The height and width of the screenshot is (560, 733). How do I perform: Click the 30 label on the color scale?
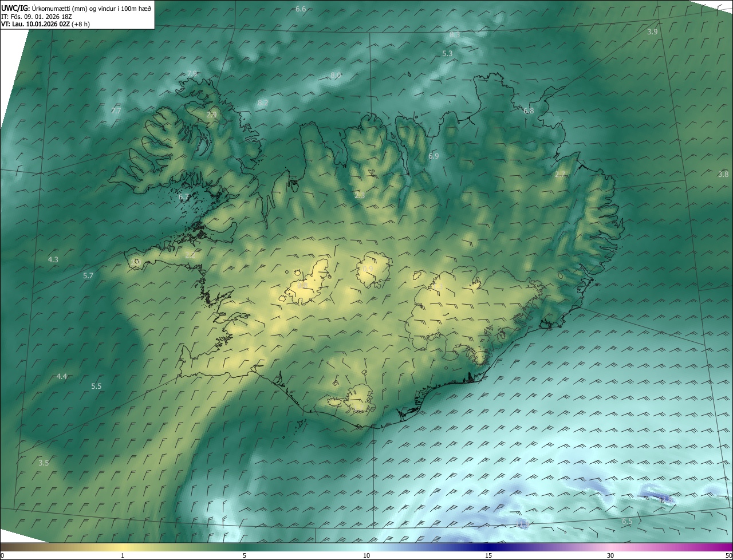click(610, 556)
